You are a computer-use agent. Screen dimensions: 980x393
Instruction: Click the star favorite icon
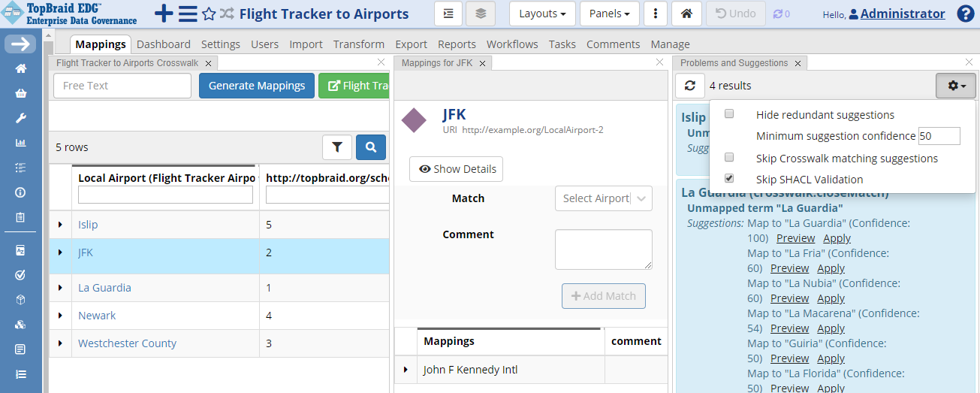(x=210, y=14)
